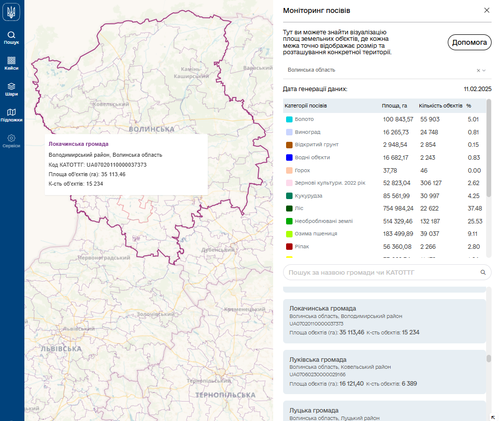Screen dimensions: 504x421
Task: Select the Луківська громада list card
Action: click(385, 372)
